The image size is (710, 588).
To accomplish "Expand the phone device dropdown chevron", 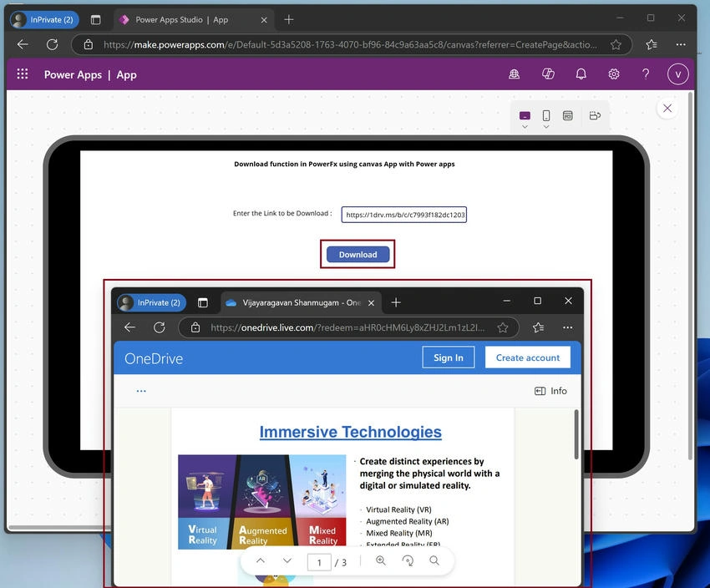I will coord(546,127).
